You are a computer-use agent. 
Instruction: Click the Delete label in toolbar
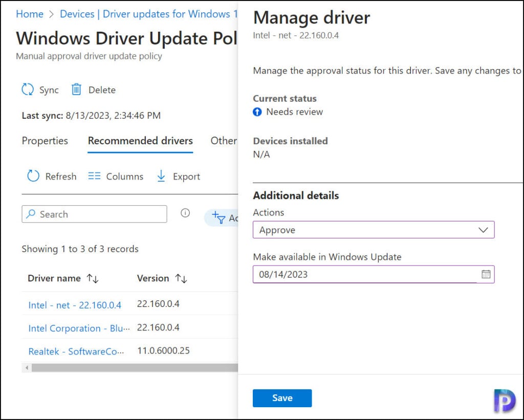point(102,90)
